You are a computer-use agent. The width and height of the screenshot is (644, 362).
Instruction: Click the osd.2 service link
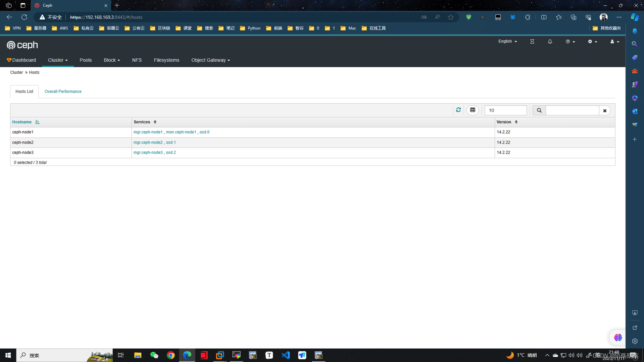(171, 153)
